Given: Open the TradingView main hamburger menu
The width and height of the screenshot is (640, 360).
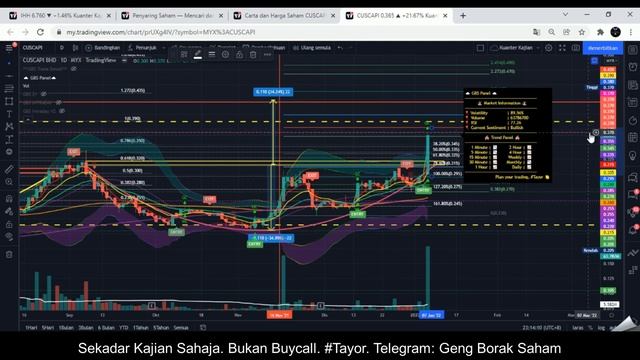Looking at the screenshot, I should point(9,48).
